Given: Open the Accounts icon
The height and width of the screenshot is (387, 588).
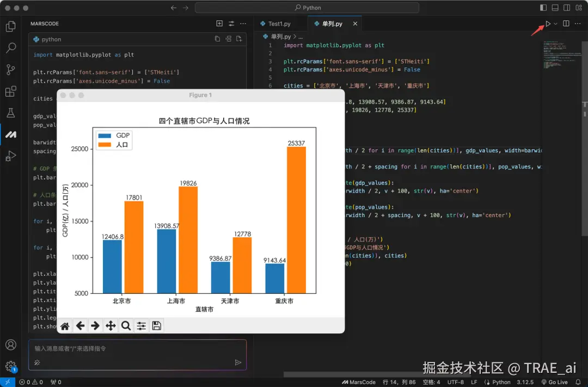Looking at the screenshot, I should pos(11,345).
